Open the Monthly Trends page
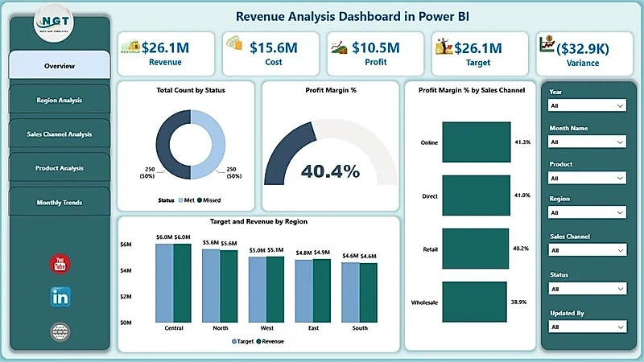644x362 pixels. coord(60,203)
